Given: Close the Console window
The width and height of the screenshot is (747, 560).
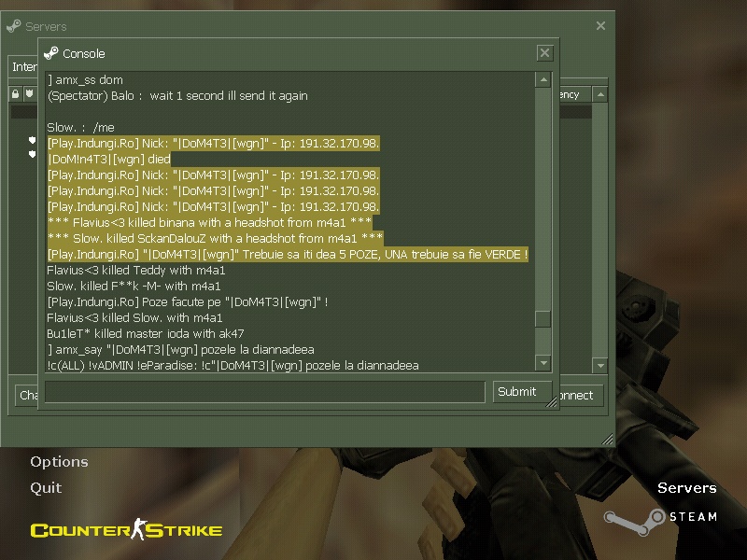Looking at the screenshot, I should pyautogui.click(x=544, y=53).
